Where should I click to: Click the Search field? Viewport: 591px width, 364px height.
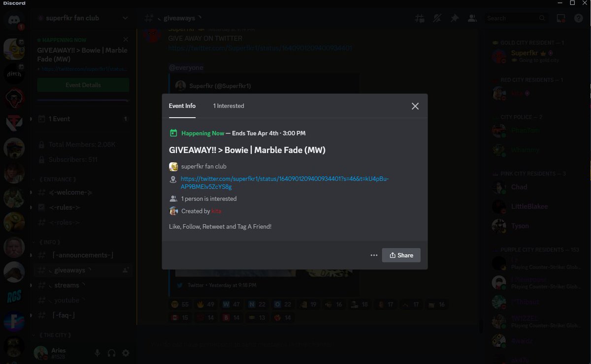tap(516, 18)
